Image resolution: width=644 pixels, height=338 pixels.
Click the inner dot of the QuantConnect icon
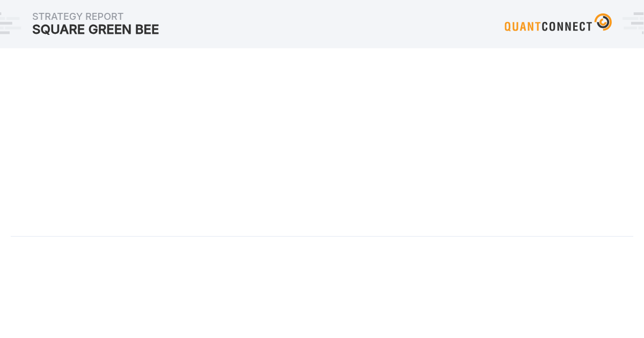[603, 23]
